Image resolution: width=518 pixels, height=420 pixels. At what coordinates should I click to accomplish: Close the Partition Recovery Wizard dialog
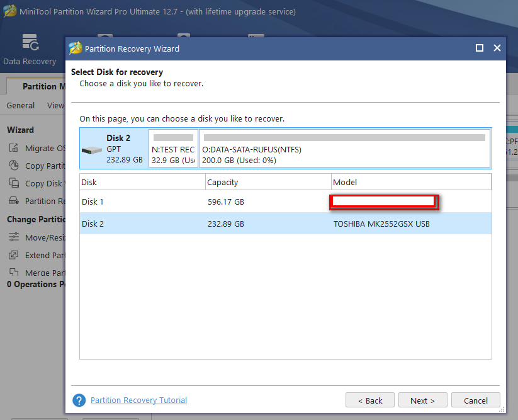point(497,48)
